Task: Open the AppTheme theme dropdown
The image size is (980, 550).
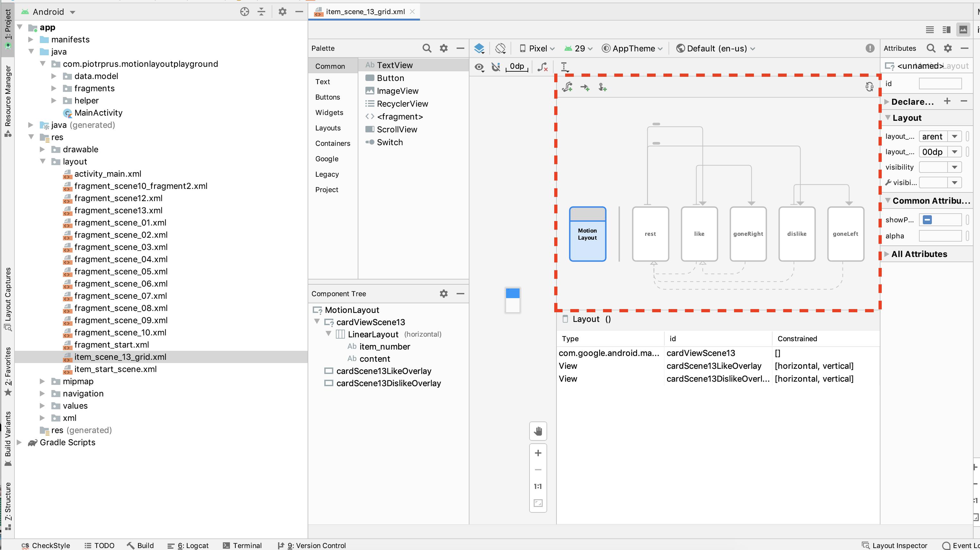Action: pyautogui.click(x=632, y=48)
